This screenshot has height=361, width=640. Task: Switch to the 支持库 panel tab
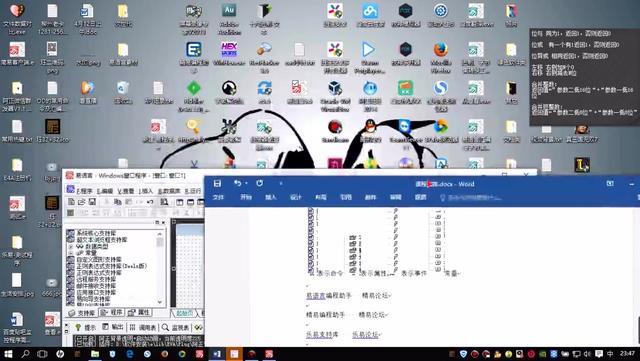coord(82,313)
